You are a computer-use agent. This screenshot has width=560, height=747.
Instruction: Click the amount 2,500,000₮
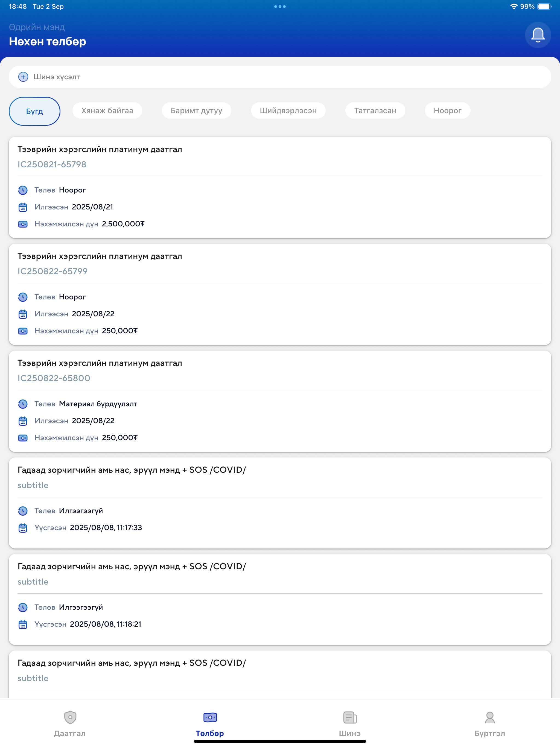coord(123,224)
